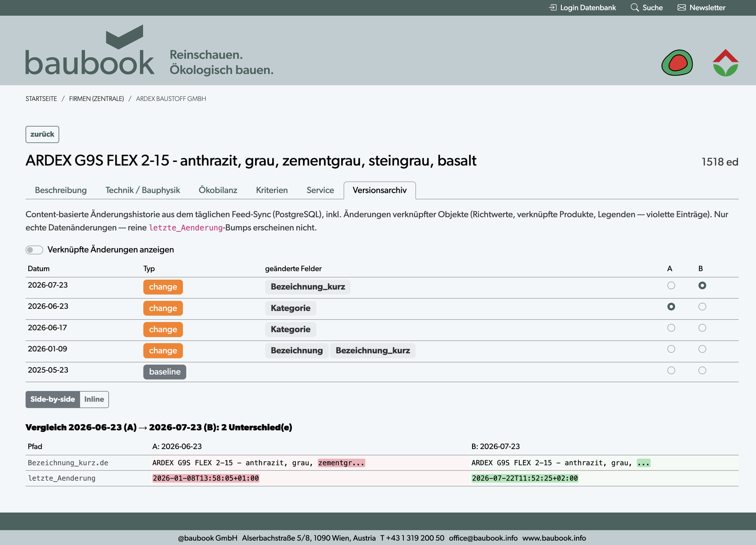Select Side-by-side comparison view
Image resolution: width=756 pixels, height=545 pixels.
52,400
